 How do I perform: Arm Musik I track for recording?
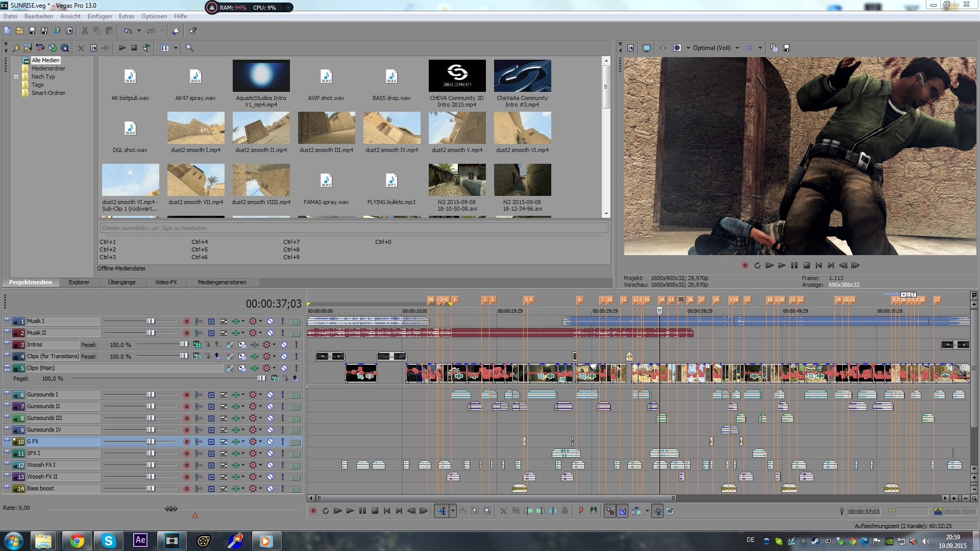click(x=186, y=321)
